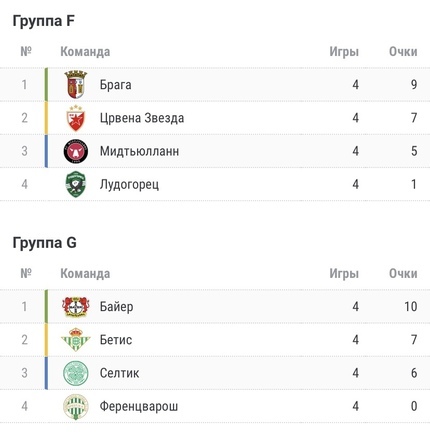This screenshot has height=434, width=430.
Task: Open the Мидтьюлланн team page
Action: 139,151
